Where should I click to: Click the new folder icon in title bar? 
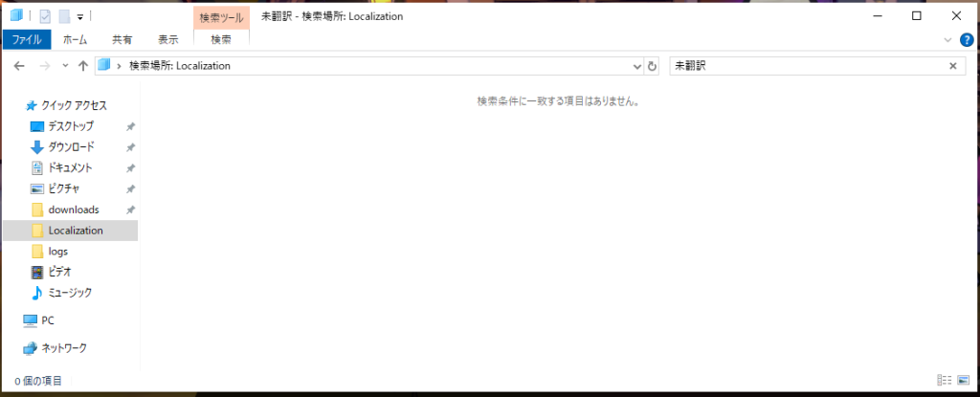tap(63, 16)
